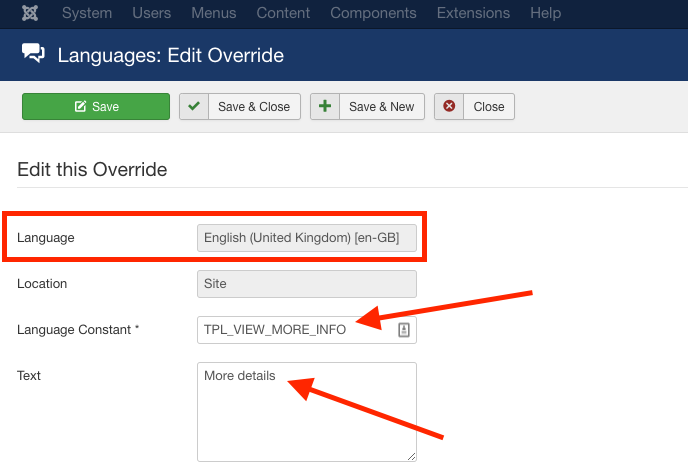Click the 'Location' label
Image resolution: width=688 pixels, height=473 pixels.
pyautogui.click(x=42, y=283)
